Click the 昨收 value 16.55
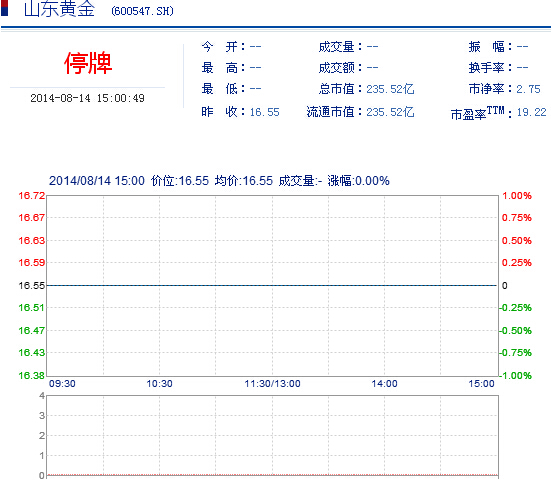The height and width of the screenshot is (482, 551). pyautogui.click(x=265, y=112)
